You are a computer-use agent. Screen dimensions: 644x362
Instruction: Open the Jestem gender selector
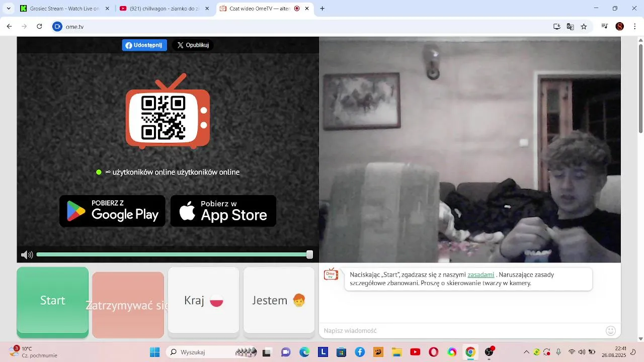click(x=279, y=300)
